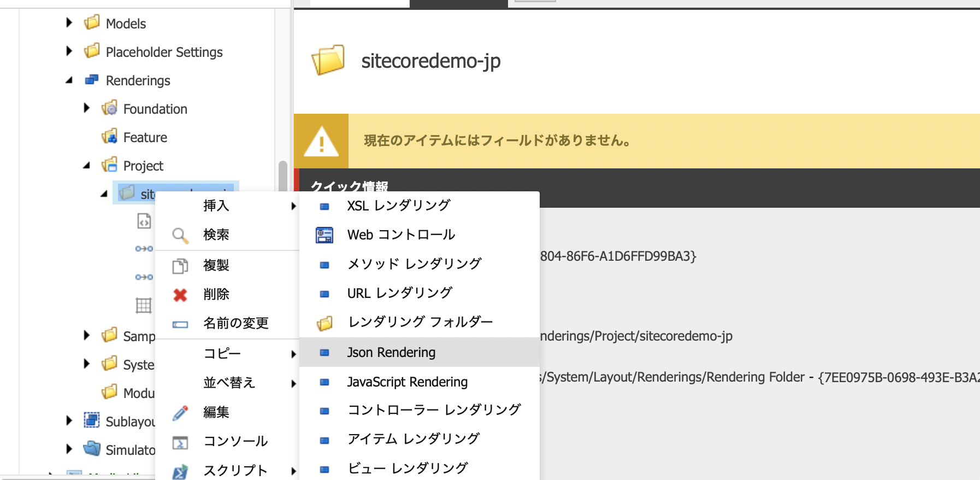Click the Models folder icon
Screen dimensions: 980x480
click(x=92, y=23)
